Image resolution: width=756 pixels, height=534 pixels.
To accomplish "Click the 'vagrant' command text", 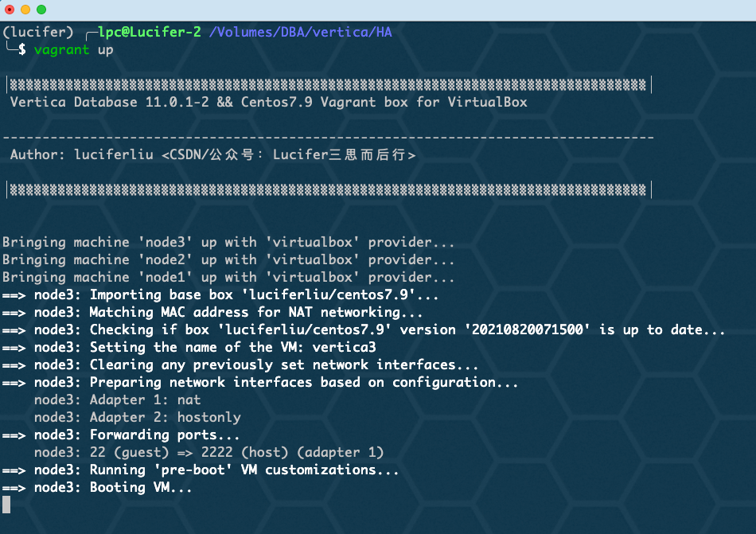I will point(62,49).
